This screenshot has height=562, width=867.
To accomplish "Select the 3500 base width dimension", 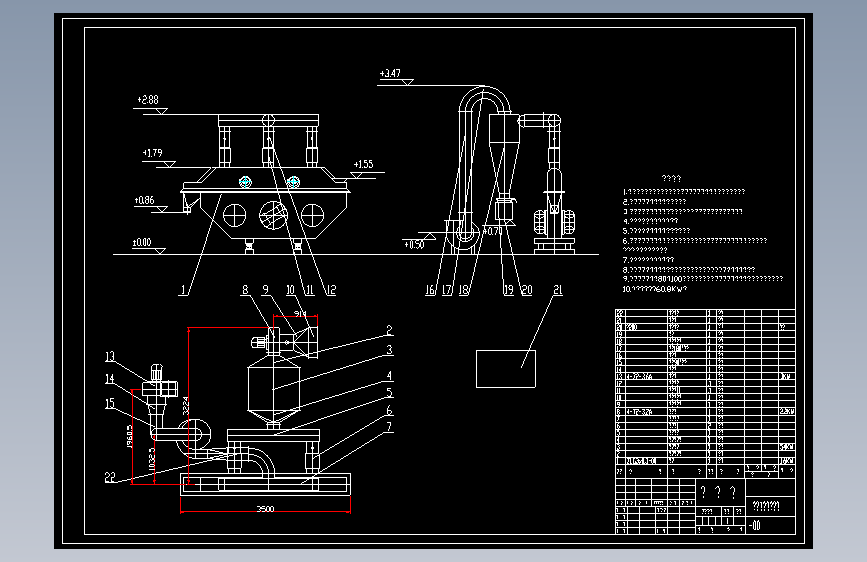I will [x=265, y=509].
